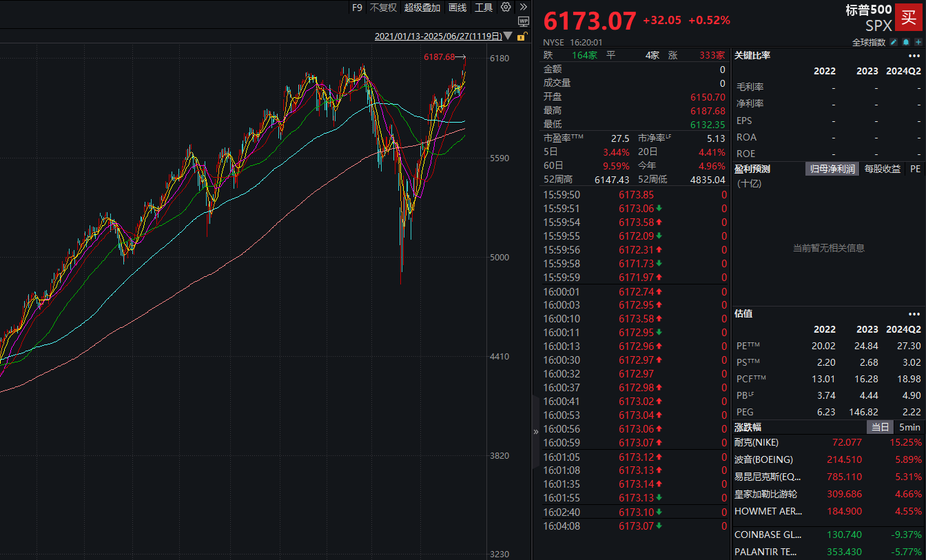Open the 不复权 adjustment dropdown
Viewport: 926px width, 560px height.
point(383,8)
